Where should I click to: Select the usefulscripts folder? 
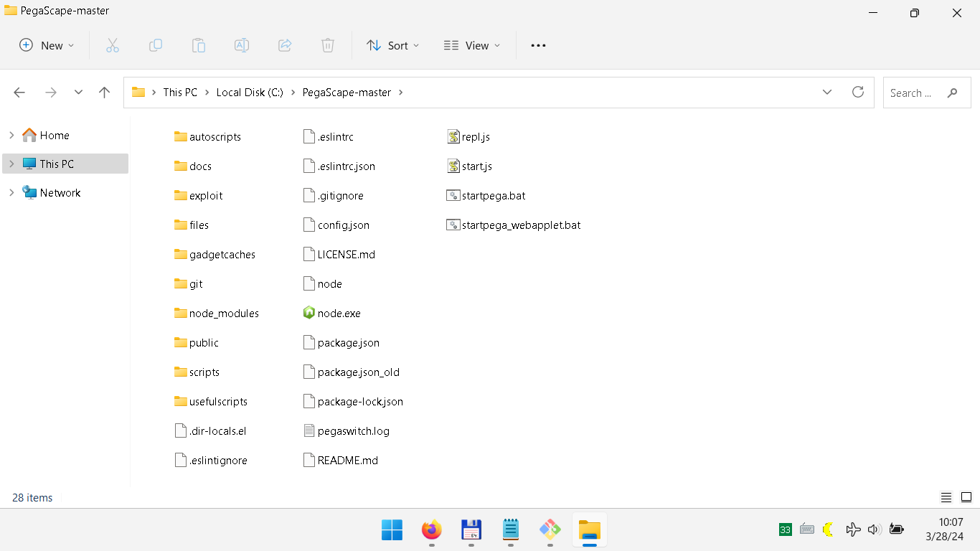pyautogui.click(x=211, y=401)
